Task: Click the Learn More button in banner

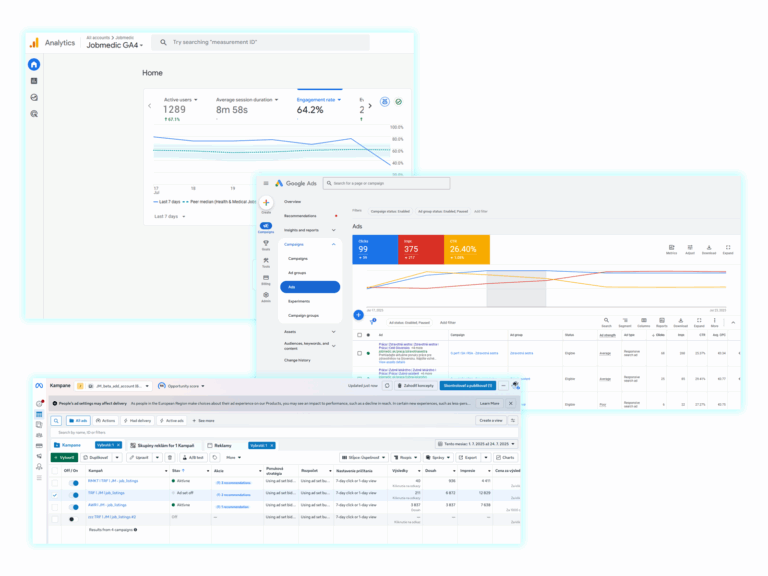Action: pyautogui.click(x=488, y=403)
